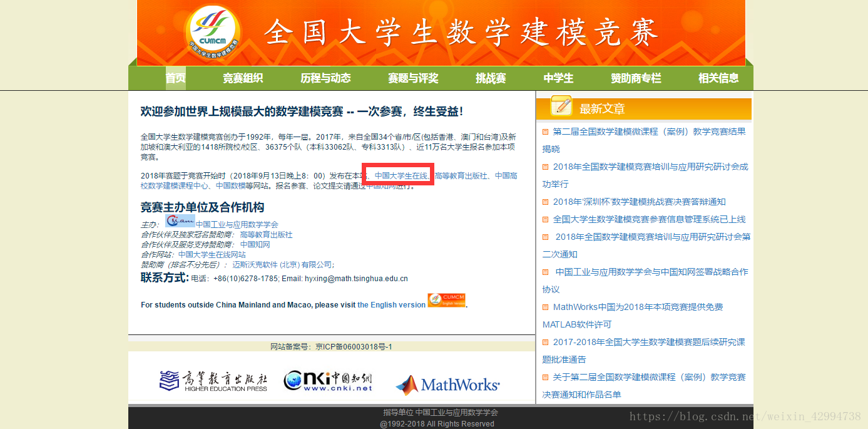Open article MathWorks中国免费MATLAB软件许可
The image size is (868, 429).
(x=633, y=316)
